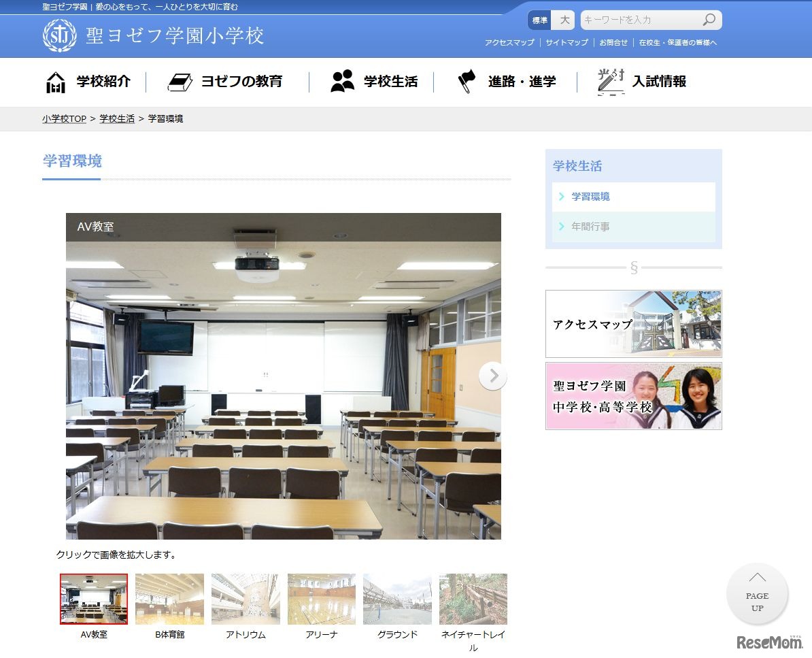
Task: Click the book icon beside ヨゼフの教育
Action: (x=180, y=82)
